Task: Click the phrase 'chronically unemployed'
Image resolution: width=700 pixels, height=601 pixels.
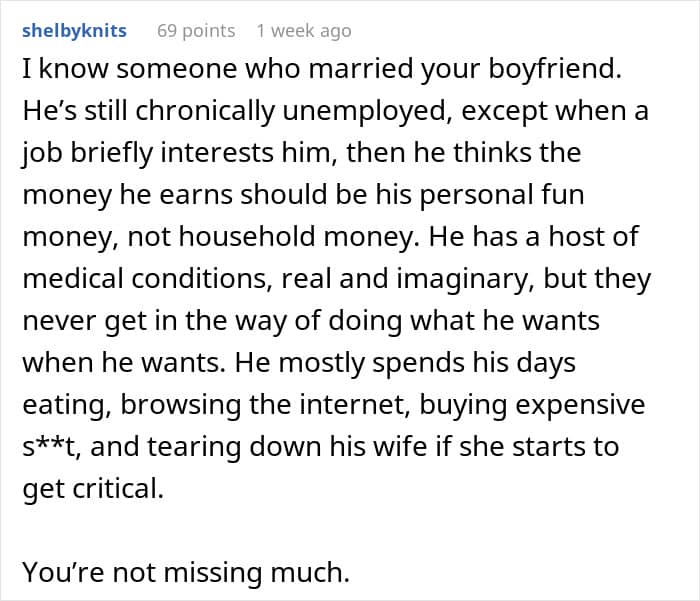Action: (291, 111)
